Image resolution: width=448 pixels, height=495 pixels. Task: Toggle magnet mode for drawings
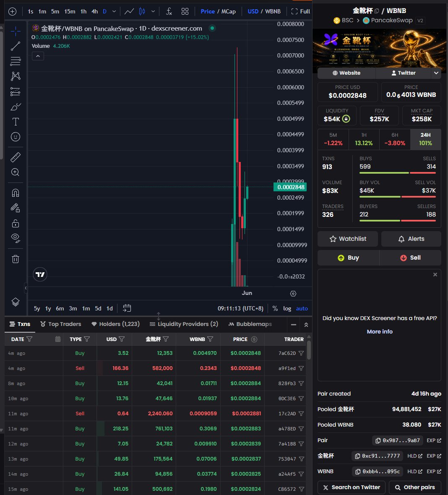point(15,193)
